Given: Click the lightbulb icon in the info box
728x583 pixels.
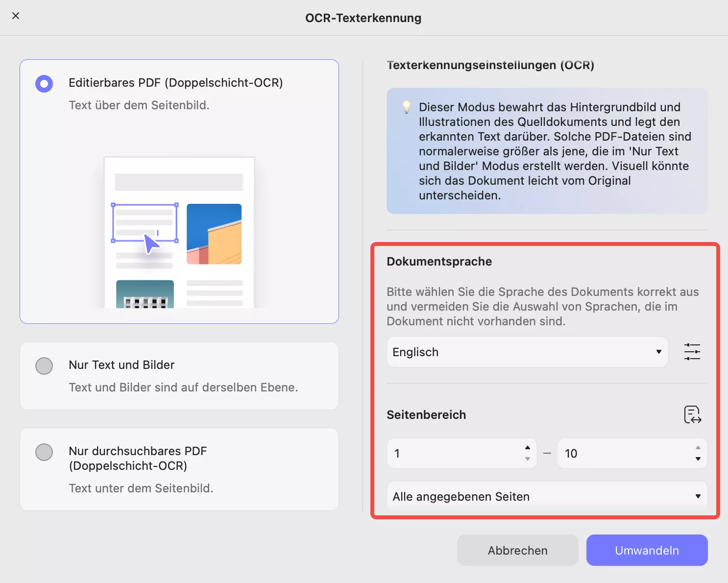Looking at the screenshot, I should click(x=407, y=107).
